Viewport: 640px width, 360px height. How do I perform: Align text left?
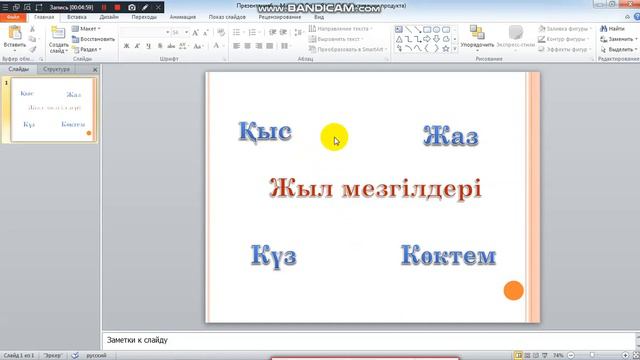(x=236, y=46)
